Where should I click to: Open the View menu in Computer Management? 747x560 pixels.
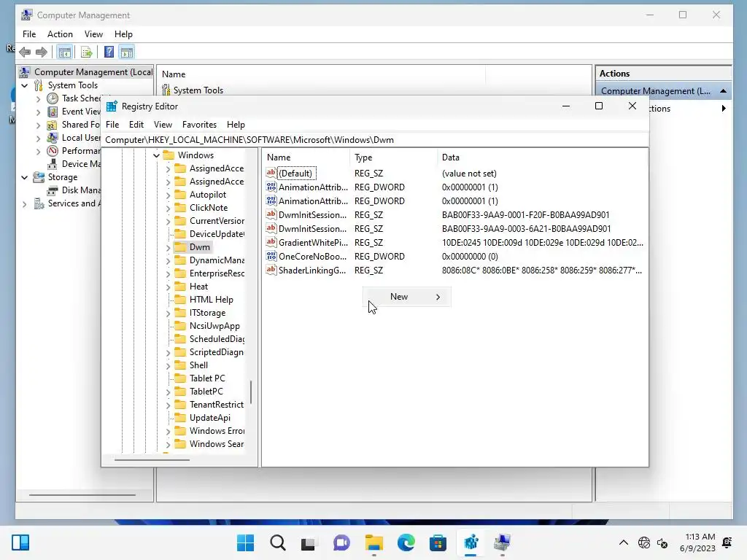click(93, 34)
